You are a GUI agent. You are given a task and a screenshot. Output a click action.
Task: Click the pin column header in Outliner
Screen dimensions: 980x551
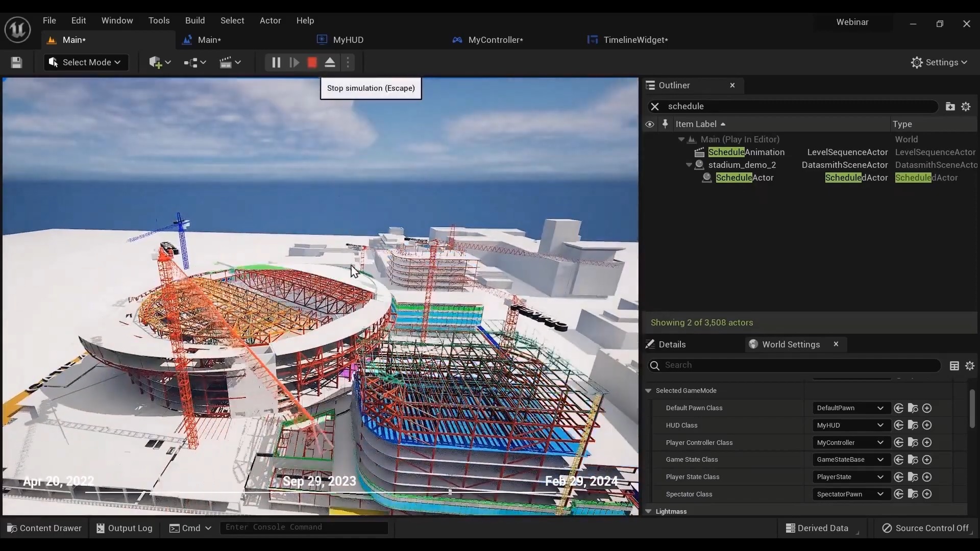pos(665,124)
